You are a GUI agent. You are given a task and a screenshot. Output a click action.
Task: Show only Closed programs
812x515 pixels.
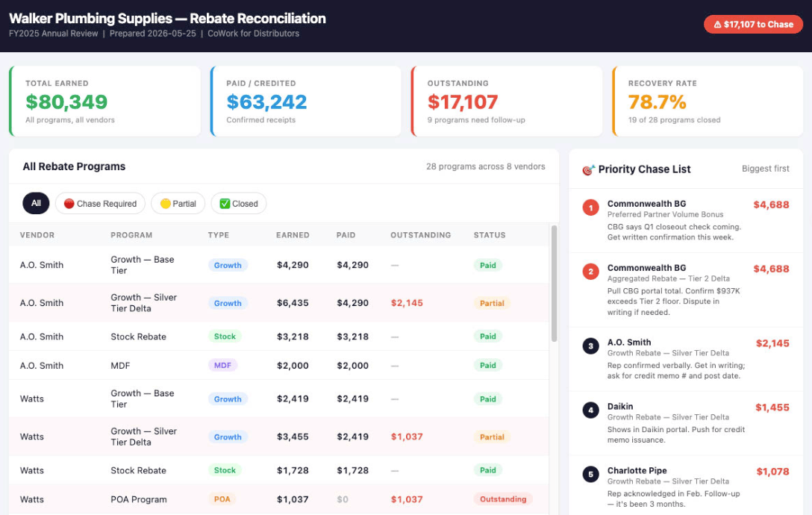(238, 204)
